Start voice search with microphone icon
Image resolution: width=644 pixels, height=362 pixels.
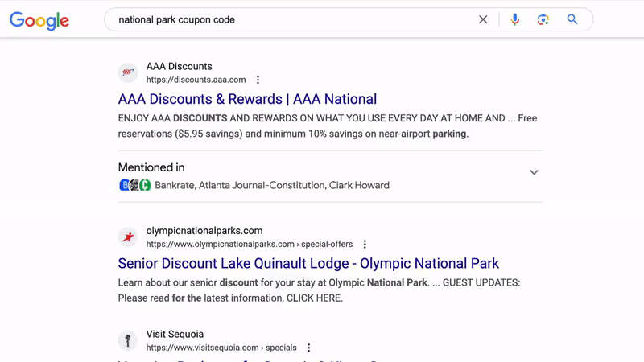click(x=515, y=19)
